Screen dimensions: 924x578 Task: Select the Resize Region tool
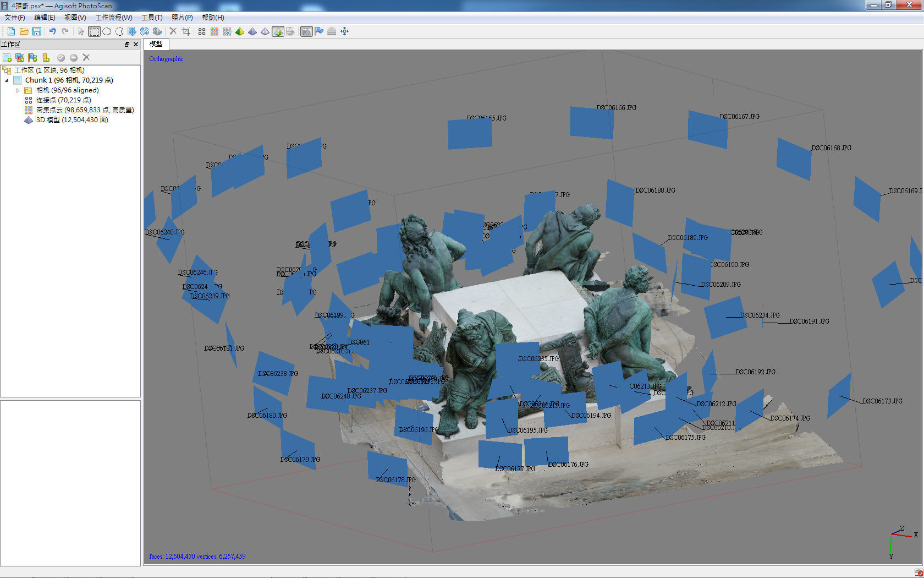coord(145,31)
